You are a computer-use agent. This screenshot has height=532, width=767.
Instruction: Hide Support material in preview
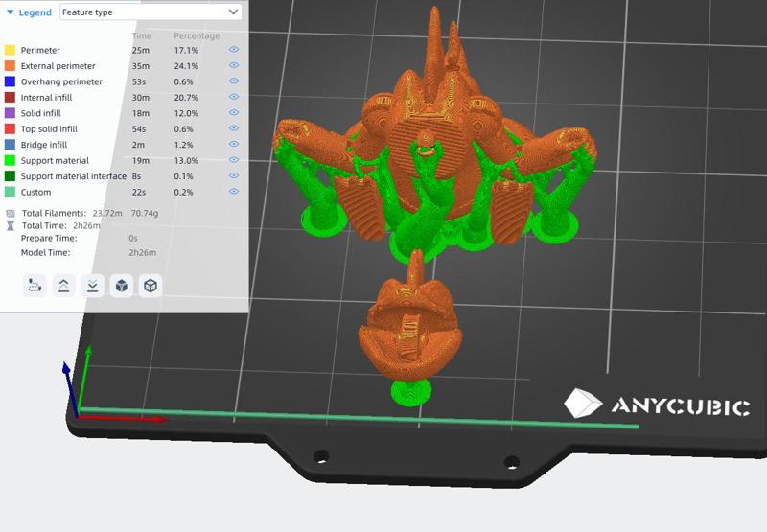click(234, 160)
